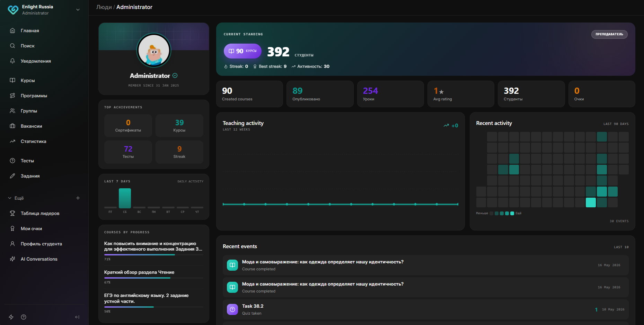Click the Сертификаты achievement tile

128,126
